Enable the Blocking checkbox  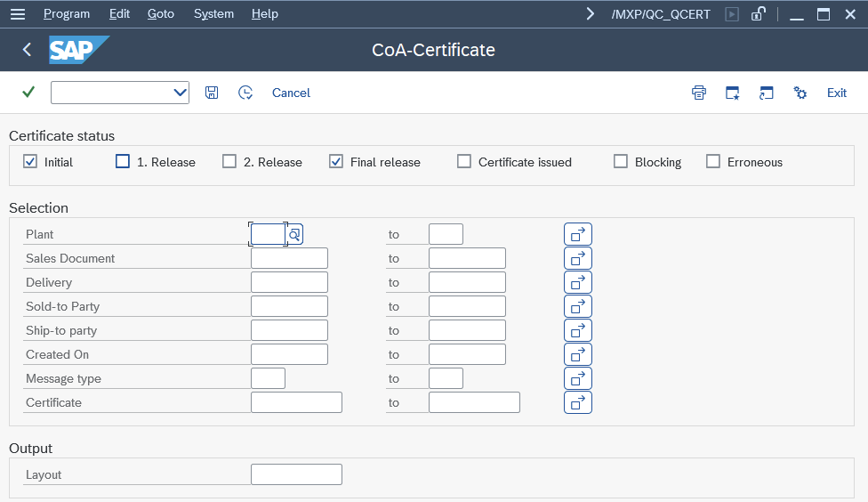point(621,161)
